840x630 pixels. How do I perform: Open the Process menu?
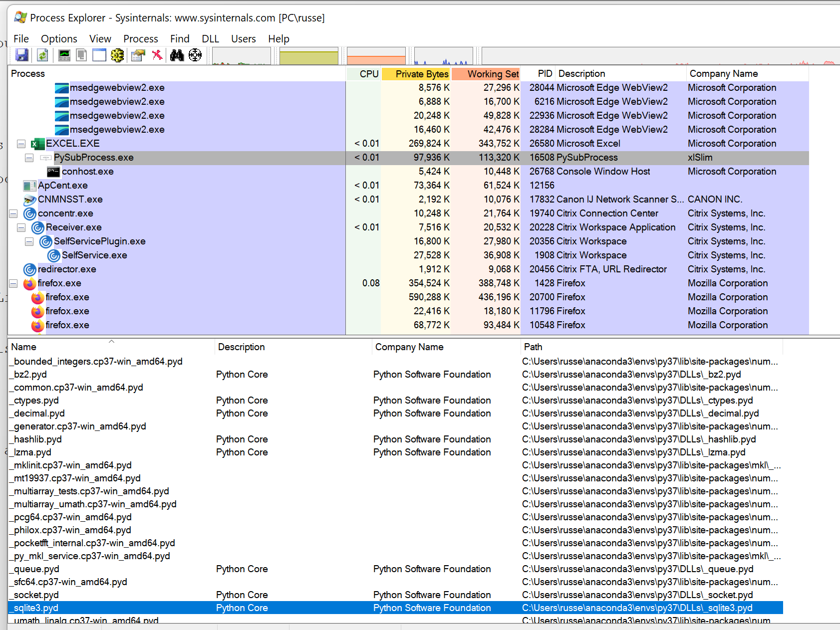click(x=141, y=39)
